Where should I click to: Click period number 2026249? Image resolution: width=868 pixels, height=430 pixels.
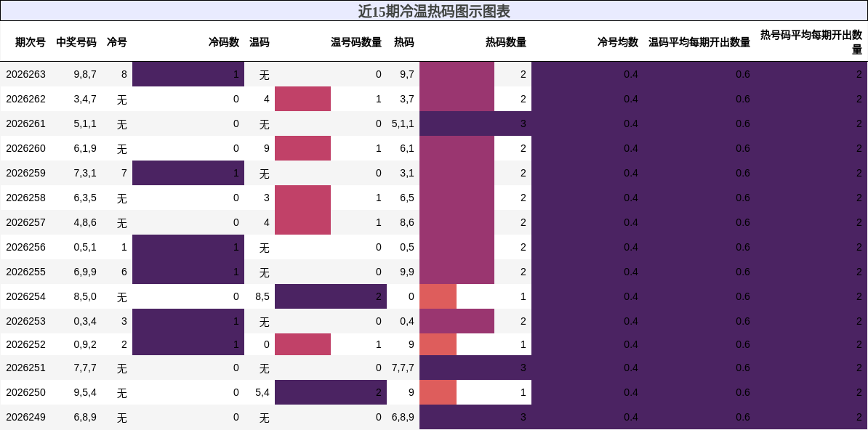[26, 417]
